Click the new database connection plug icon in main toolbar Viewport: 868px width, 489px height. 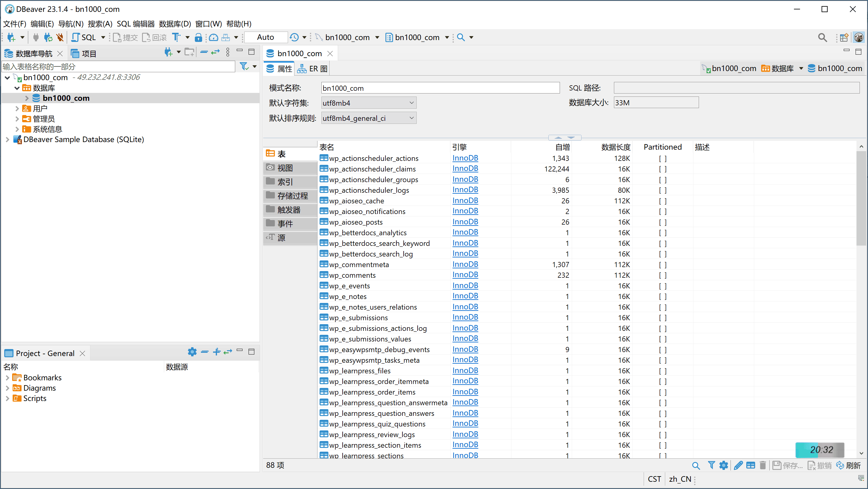pyautogui.click(x=12, y=37)
